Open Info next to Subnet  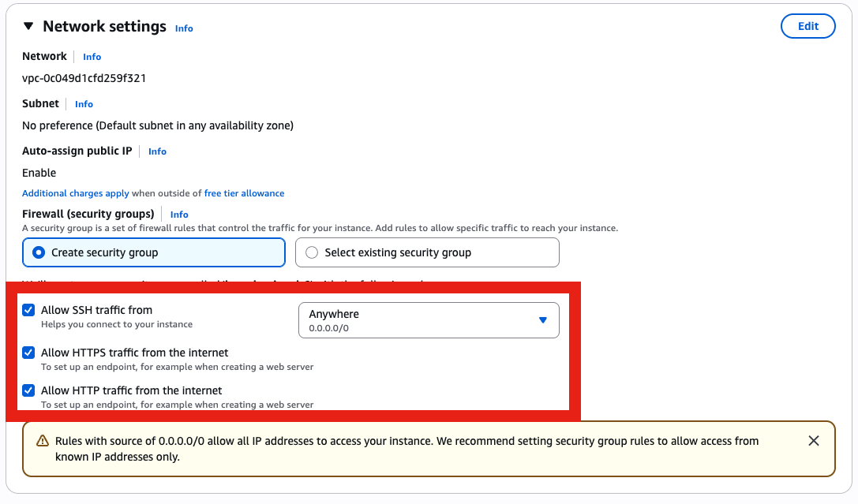(84, 103)
